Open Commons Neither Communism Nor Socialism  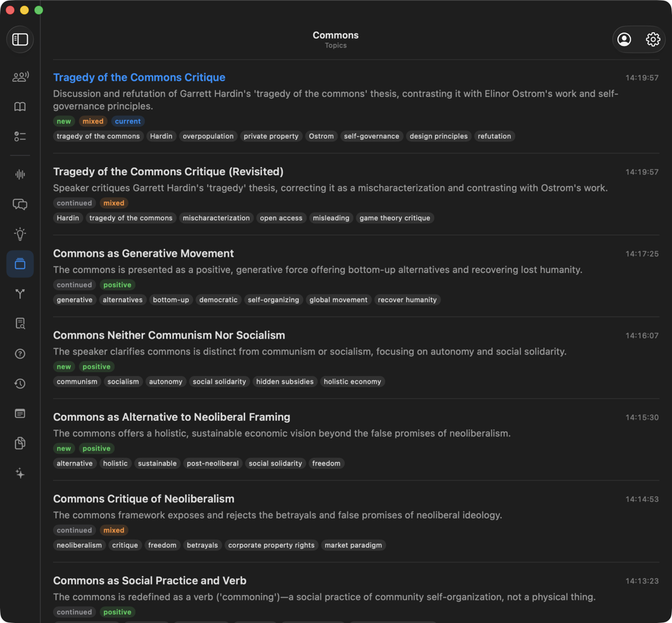point(169,335)
